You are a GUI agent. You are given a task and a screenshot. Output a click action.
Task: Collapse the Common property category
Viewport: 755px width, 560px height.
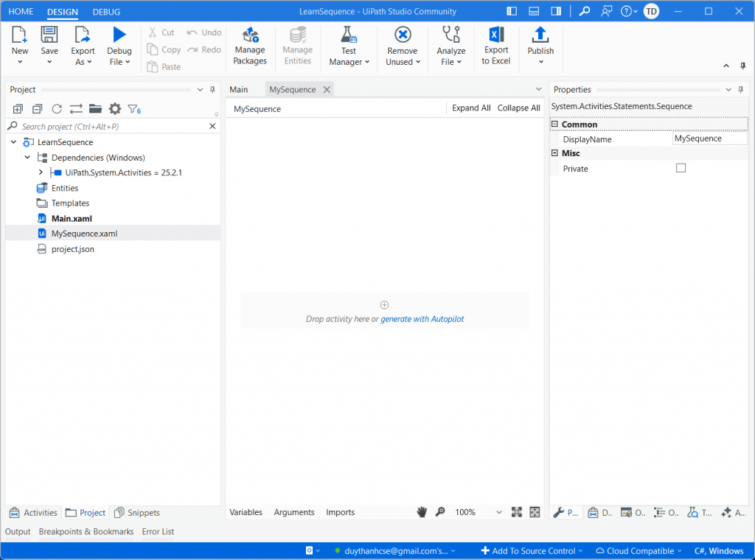coord(554,124)
